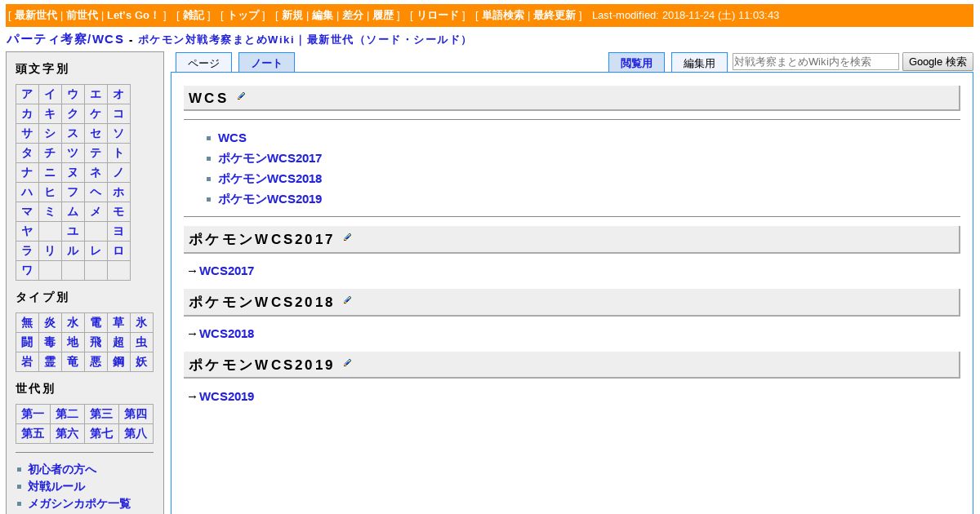Click ヌ in the 頭文字別 table
The image size is (980, 514).
click(x=73, y=173)
